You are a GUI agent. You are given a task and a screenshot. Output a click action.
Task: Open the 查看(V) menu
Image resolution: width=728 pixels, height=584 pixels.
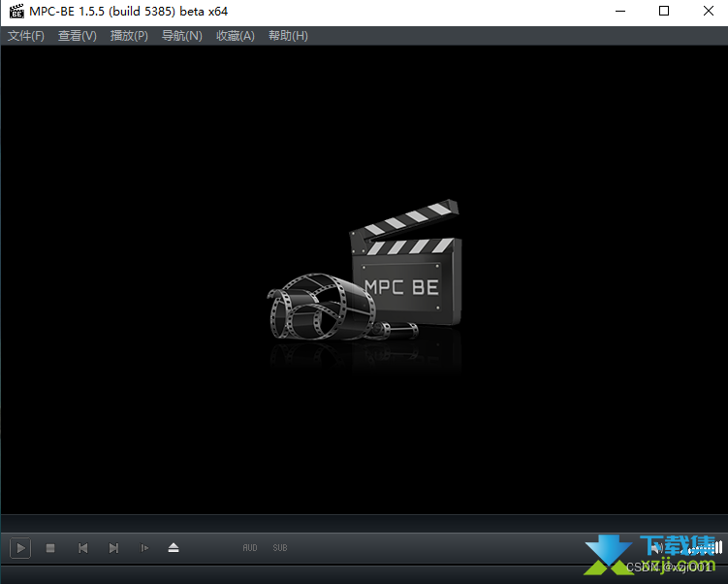78,36
